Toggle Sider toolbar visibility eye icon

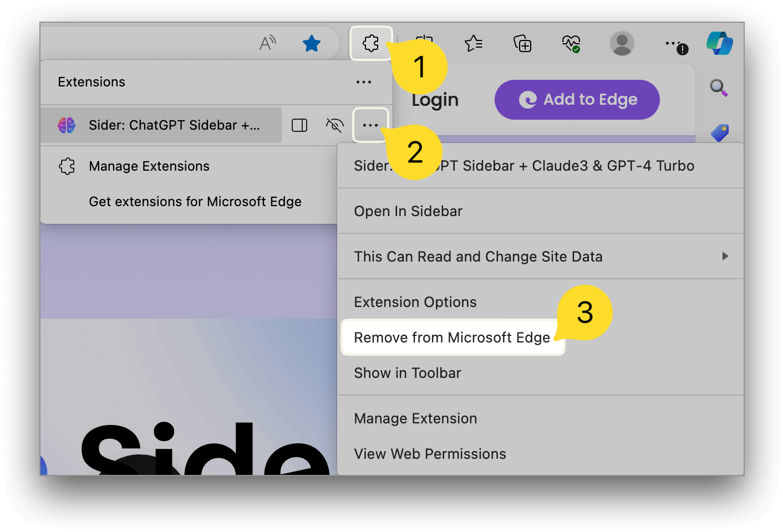click(334, 125)
